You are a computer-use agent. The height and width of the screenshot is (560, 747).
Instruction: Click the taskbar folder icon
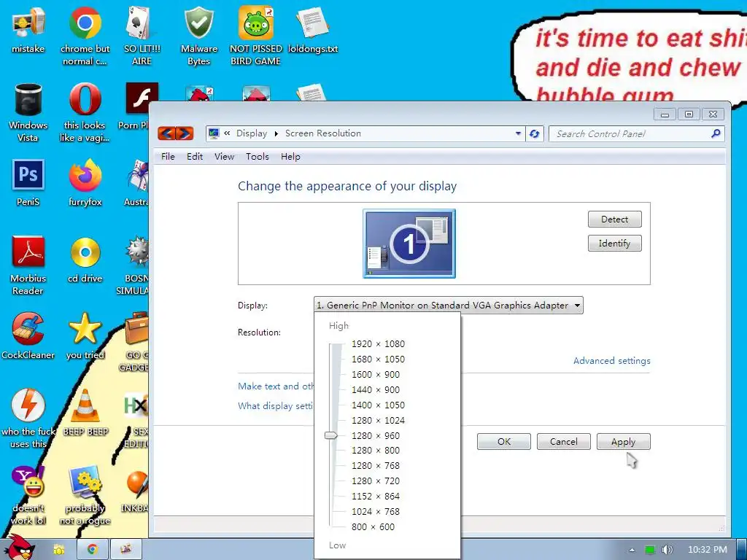point(58,550)
